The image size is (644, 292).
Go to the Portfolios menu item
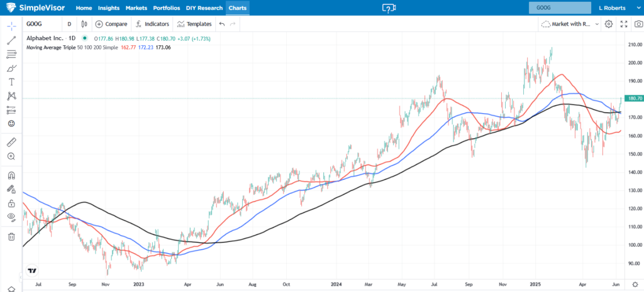click(x=167, y=8)
